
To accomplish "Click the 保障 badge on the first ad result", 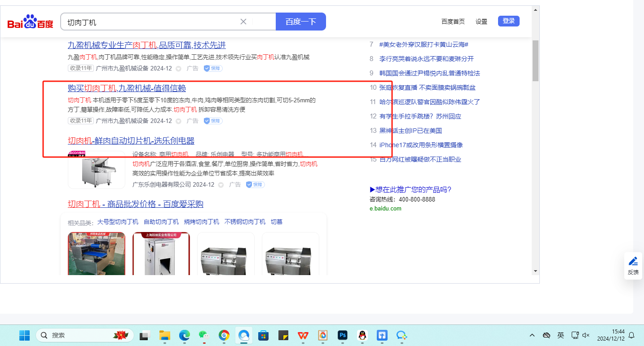I will coord(213,68).
